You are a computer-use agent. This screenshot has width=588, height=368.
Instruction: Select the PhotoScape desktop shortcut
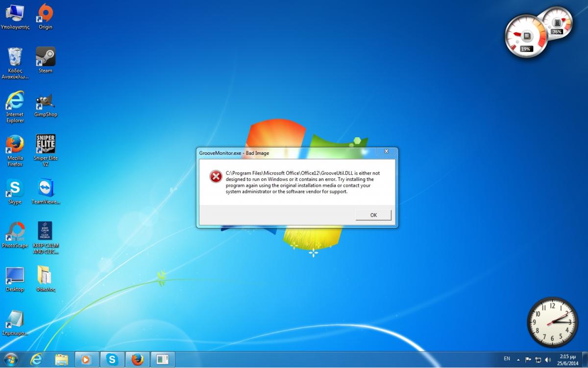(15, 235)
